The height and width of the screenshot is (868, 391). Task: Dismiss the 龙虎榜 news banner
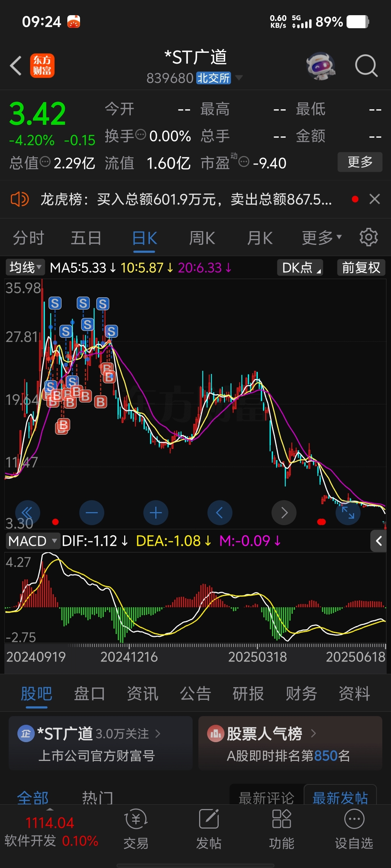(375, 199)
